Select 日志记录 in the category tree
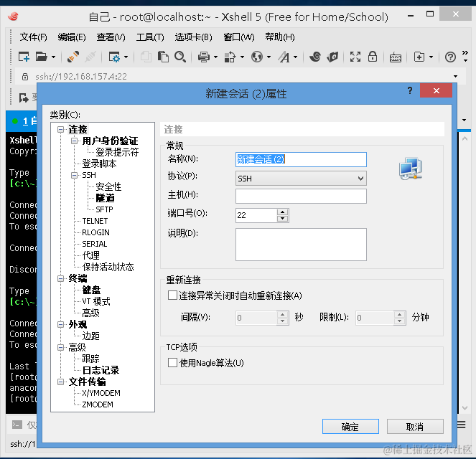This screenshot has height=459, width=476. coord(101,370)
